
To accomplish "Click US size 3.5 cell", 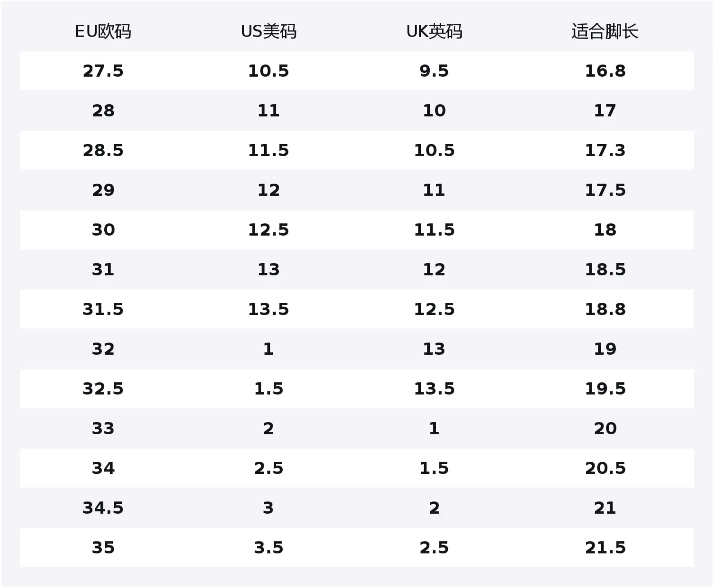I will (268, 548).
